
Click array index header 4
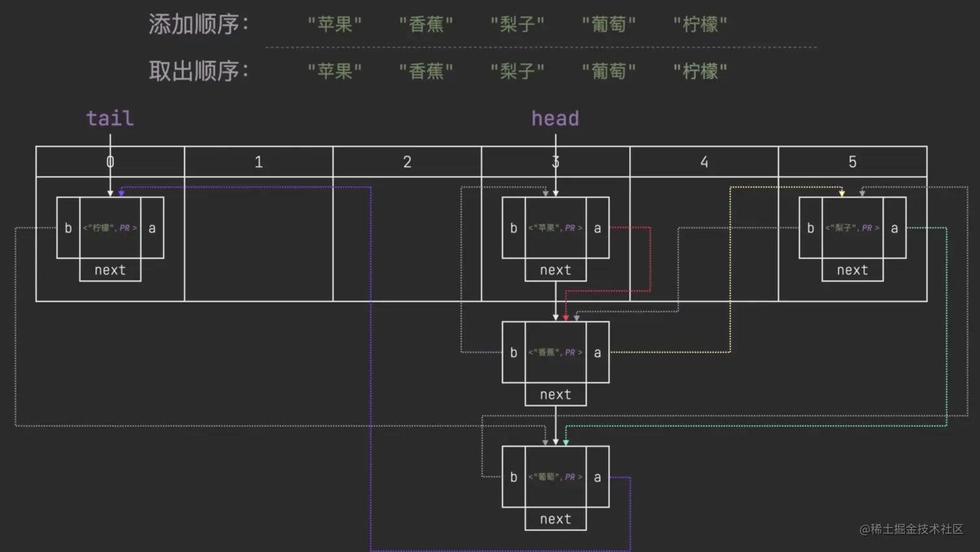pyautogui.click(x=704, y=162)
